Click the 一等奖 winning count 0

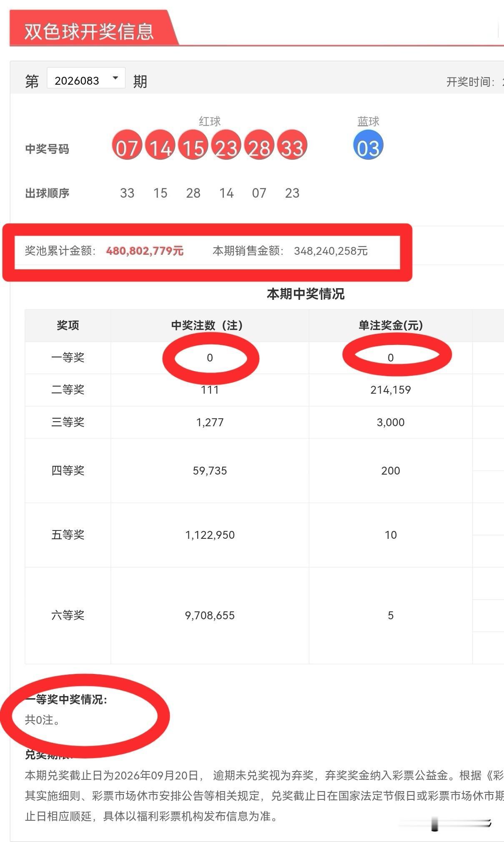click(210, 357)
